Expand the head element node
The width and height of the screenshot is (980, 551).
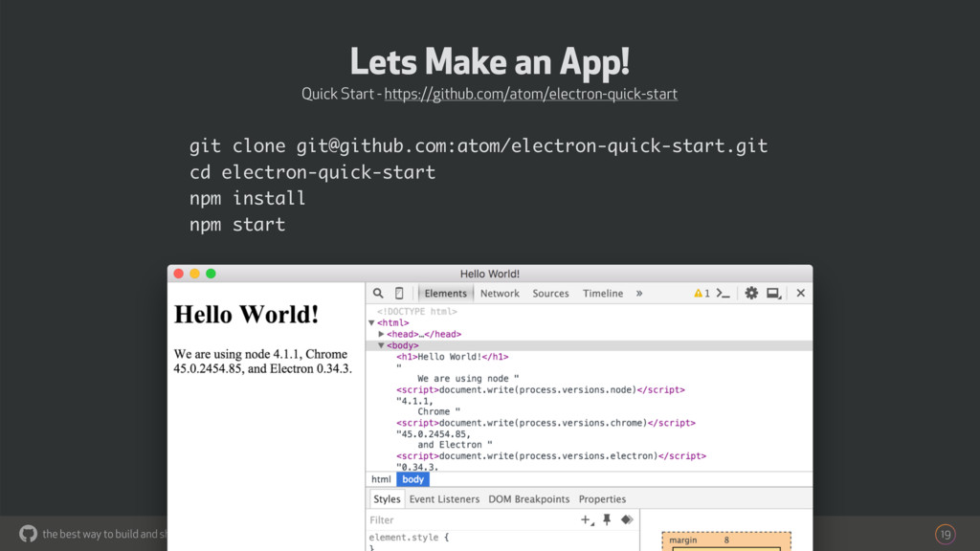click(x=381, y=334)
